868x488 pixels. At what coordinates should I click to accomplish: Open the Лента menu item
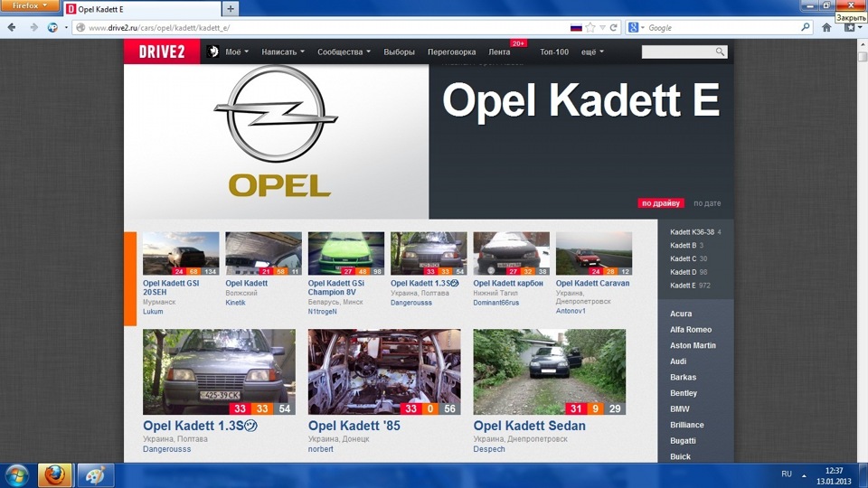point(499,52)
